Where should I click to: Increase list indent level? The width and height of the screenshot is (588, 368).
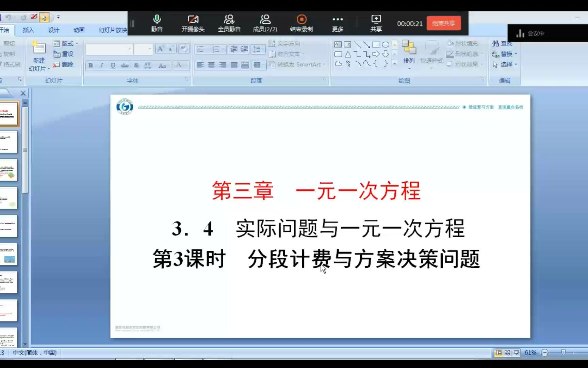click(x=244, y=49)
